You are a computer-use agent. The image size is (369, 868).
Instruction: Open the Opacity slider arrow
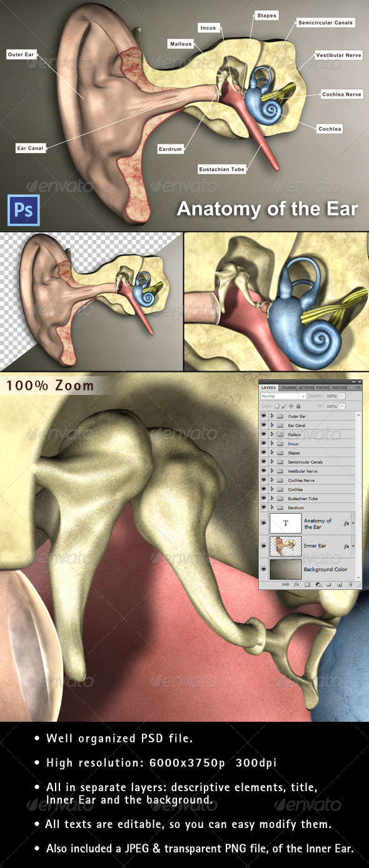342,396
